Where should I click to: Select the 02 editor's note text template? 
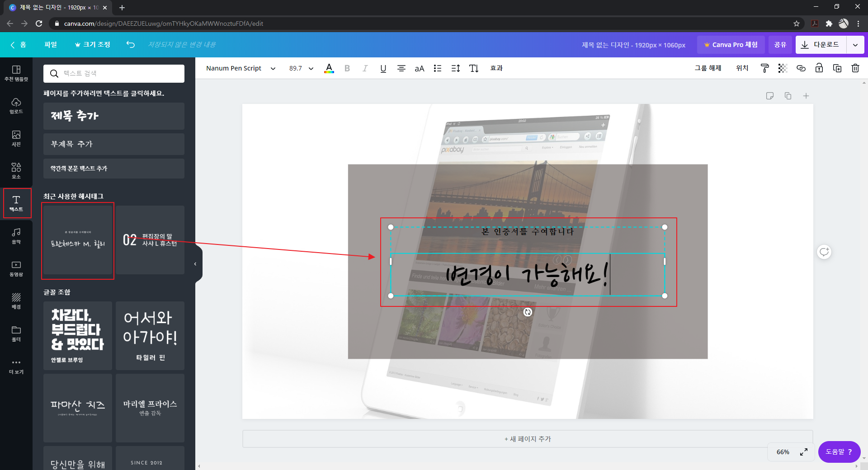coord(150,240)
